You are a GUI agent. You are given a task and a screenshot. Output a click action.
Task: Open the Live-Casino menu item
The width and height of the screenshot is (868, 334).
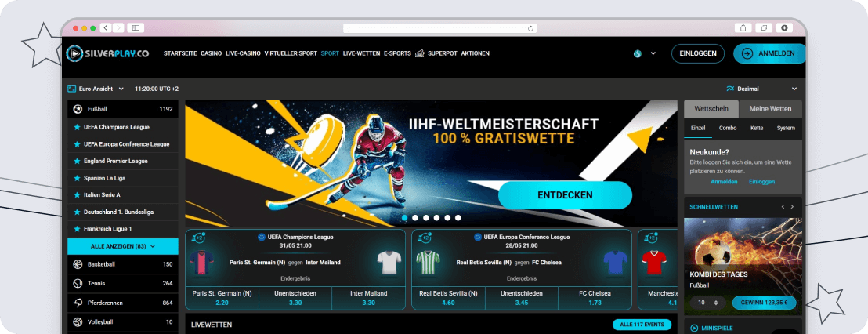click(243, 54)
